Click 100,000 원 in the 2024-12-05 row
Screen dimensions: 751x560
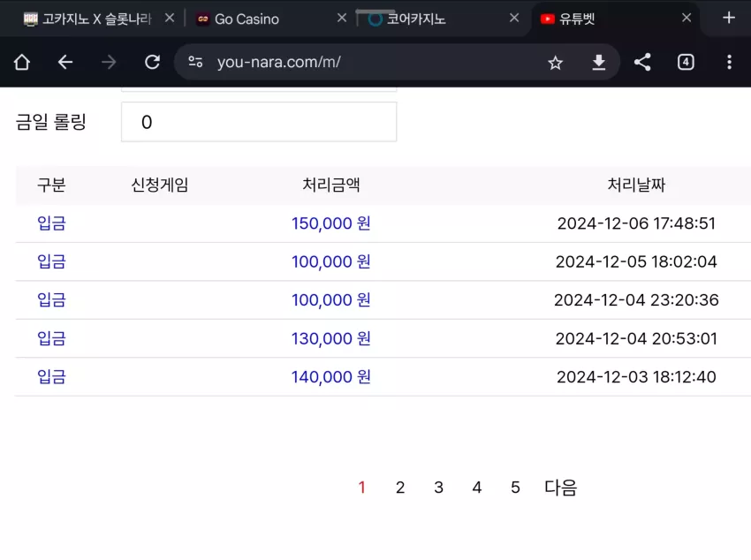click(x=331, y=261)
